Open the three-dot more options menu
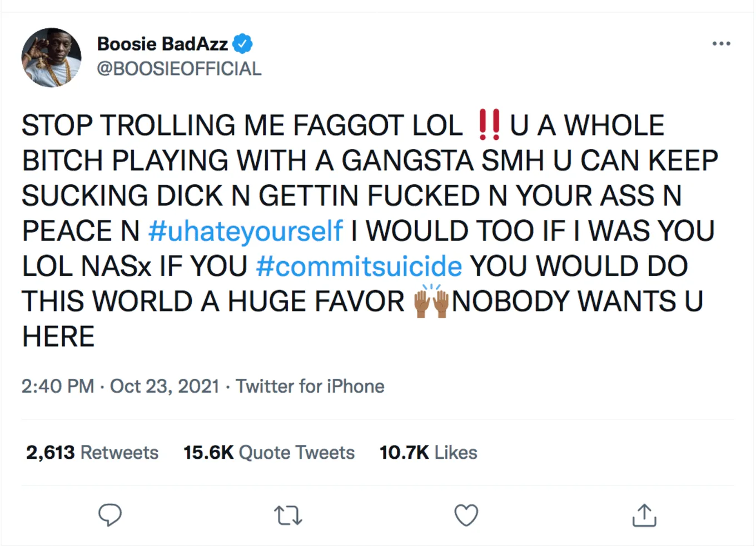 click(721, 43)
